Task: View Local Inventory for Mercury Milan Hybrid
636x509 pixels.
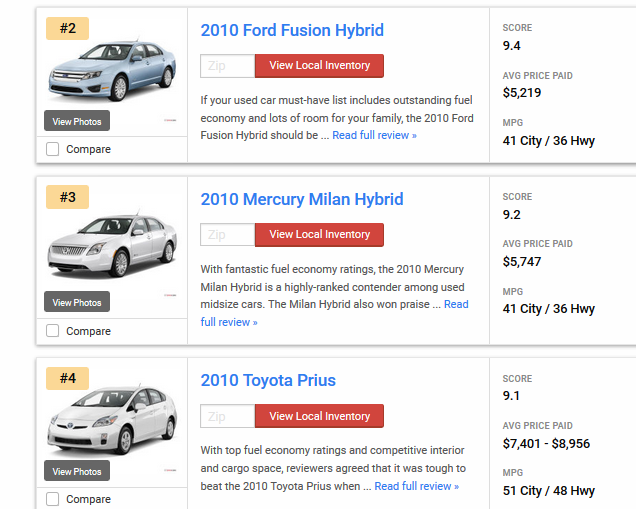Action: 320,234
